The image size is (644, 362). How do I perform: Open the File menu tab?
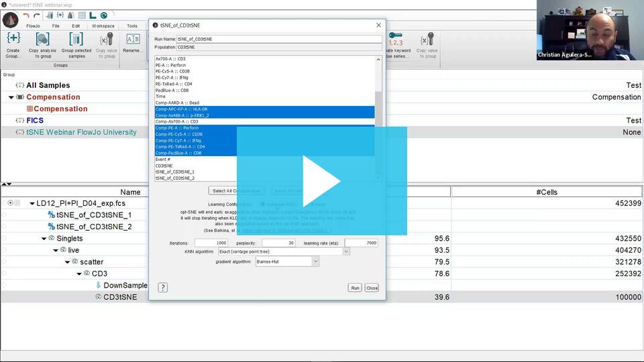(x=56, y=26)
